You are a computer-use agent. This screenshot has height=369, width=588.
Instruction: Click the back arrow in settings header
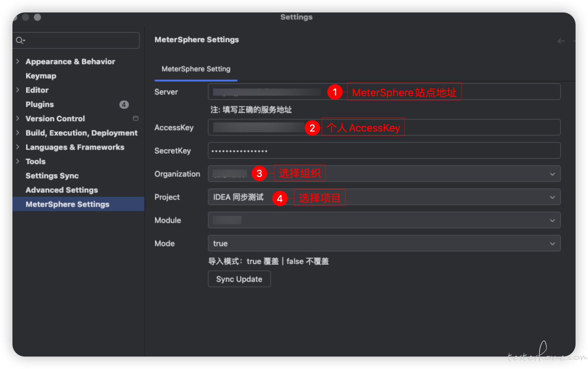pyautogui.click(x=561, y=41)
